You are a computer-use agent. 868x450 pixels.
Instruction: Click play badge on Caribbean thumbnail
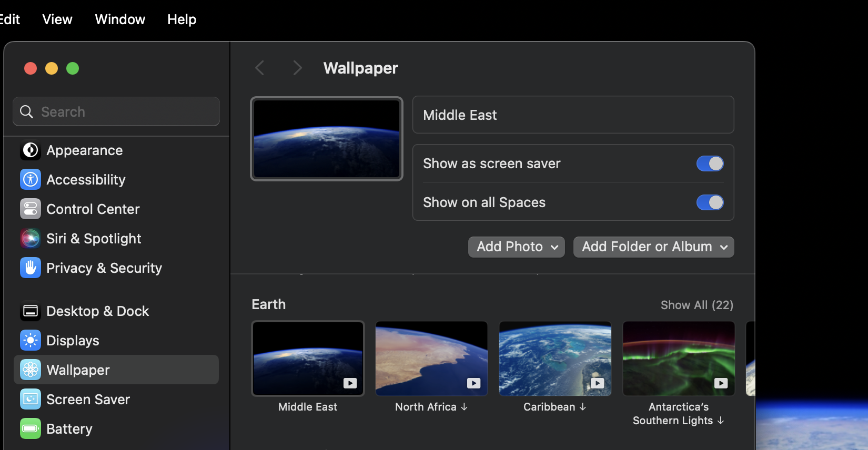(x=598, y=383)
